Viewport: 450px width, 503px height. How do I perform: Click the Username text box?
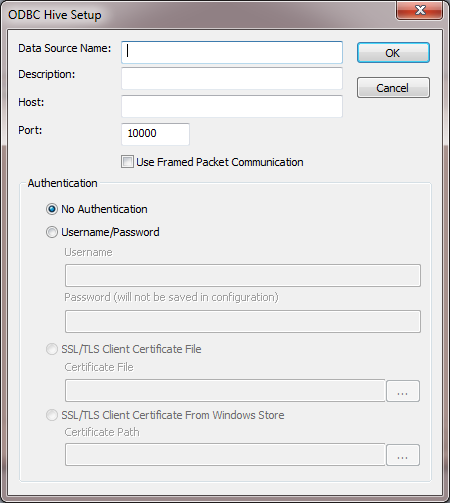pyautogui.click(x=243, y=276)
